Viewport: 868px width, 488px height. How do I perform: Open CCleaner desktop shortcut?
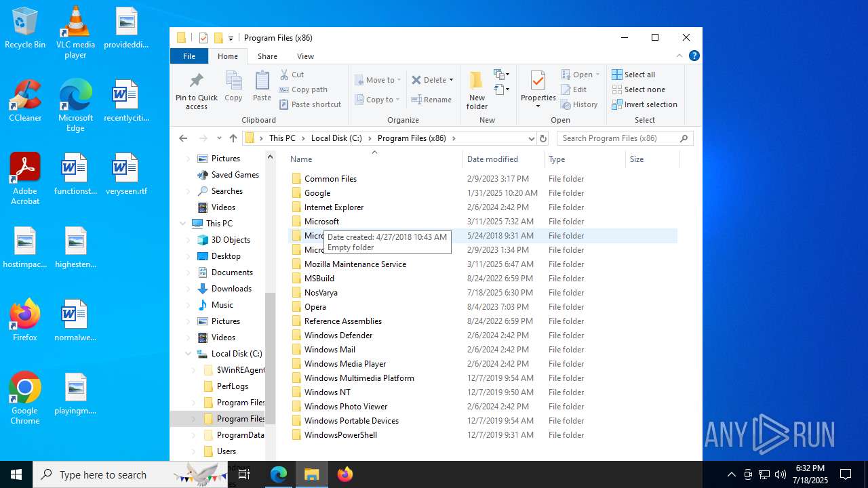(x=25, y=100)
